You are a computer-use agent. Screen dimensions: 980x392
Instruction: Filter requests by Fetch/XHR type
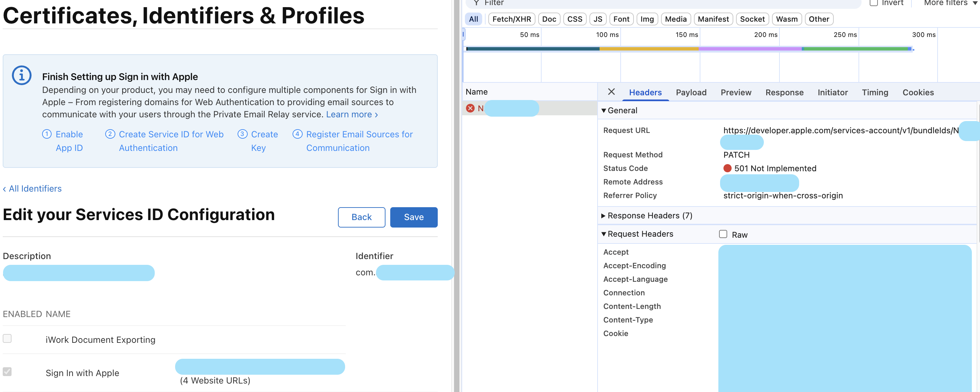tap(511, 19)
